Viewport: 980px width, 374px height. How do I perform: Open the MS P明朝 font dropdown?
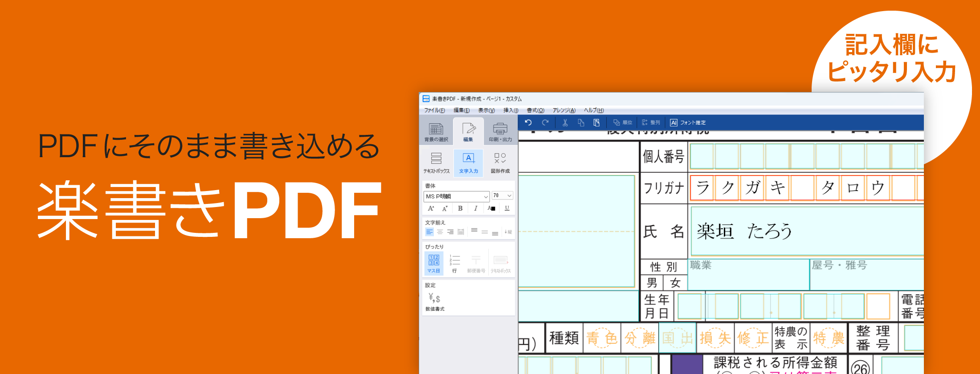point(456,196)
